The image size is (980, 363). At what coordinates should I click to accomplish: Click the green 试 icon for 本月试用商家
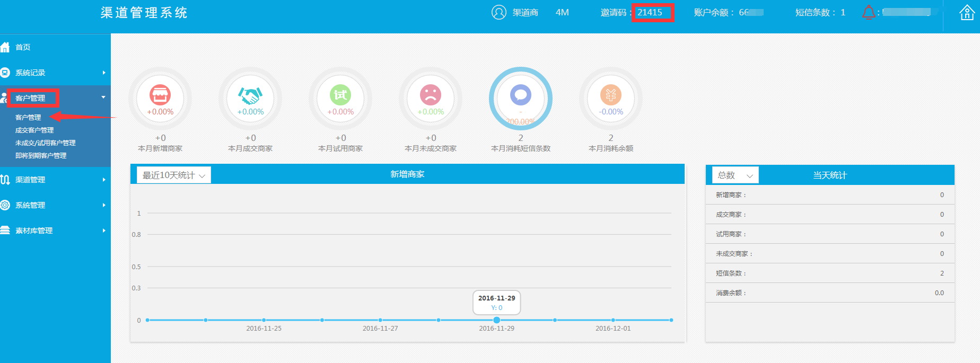click(340, 95)
